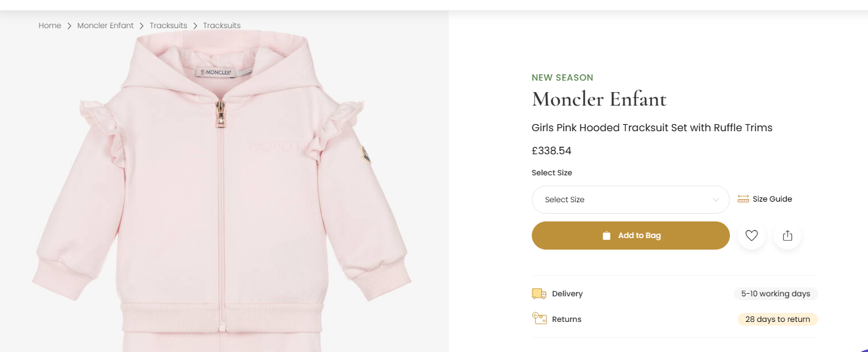View the Returns information row
This screenshot has height=352, width=868.
567,319
